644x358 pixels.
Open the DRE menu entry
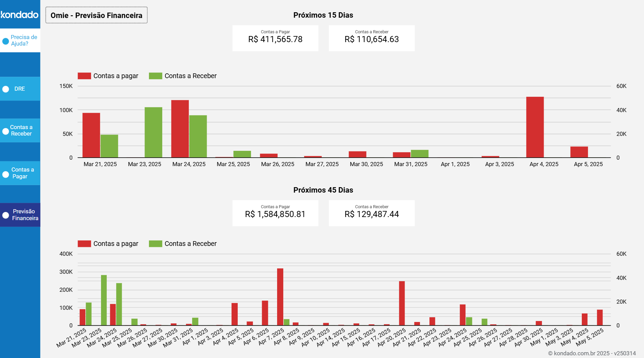point(20,89)
